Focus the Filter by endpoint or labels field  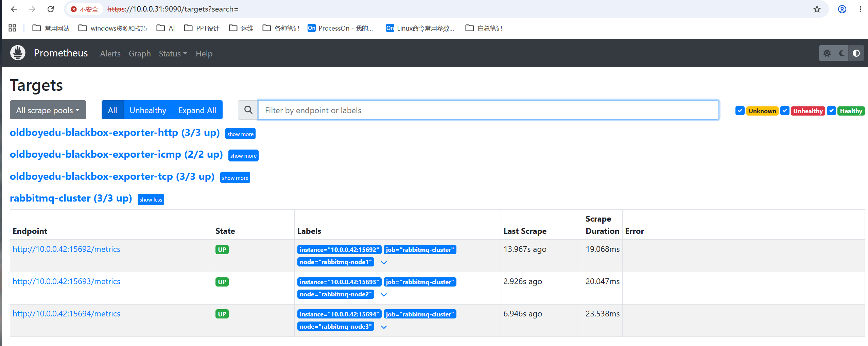[x=488, y=110]
